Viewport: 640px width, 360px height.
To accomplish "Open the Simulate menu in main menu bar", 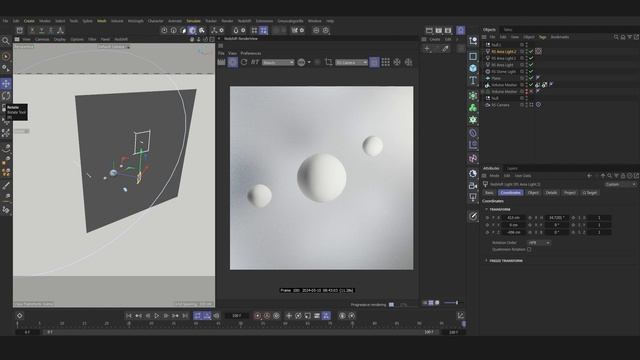I will [x=193, y=21].
